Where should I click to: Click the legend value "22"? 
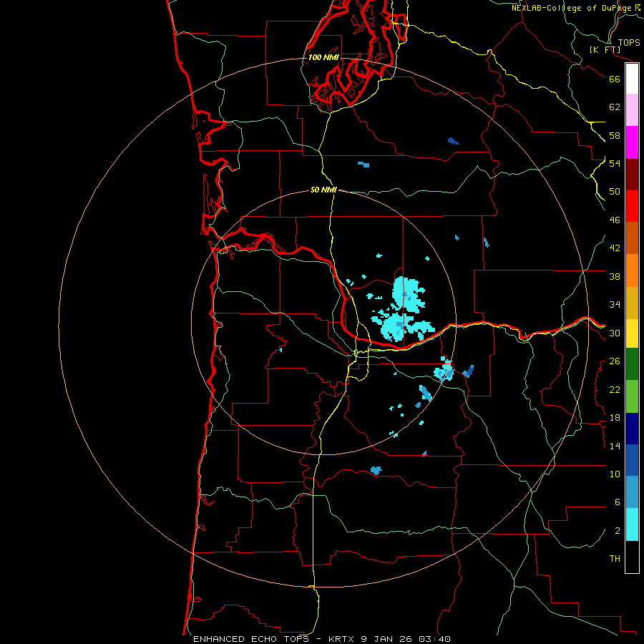(x=615, y=390)
